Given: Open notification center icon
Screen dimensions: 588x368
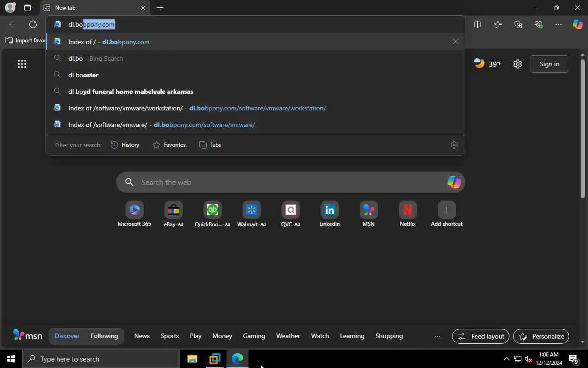Looking at the screenshot, I should 574,359.
